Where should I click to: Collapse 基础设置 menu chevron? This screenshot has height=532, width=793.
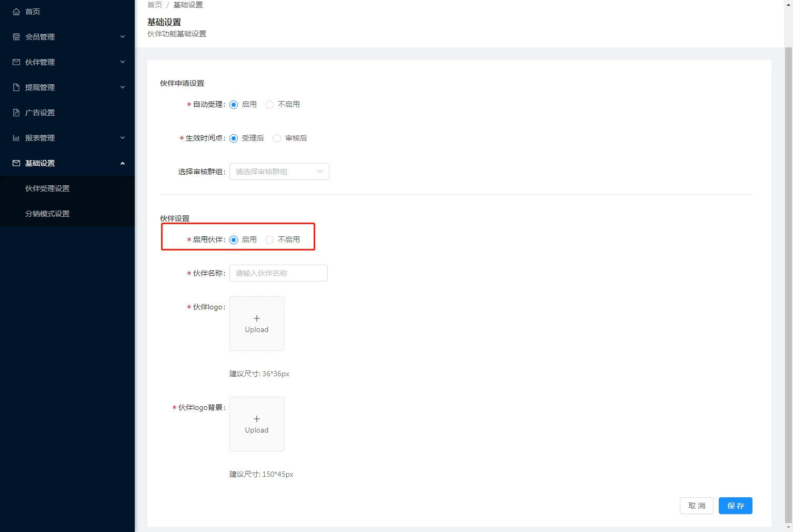(x=123, y=163)
